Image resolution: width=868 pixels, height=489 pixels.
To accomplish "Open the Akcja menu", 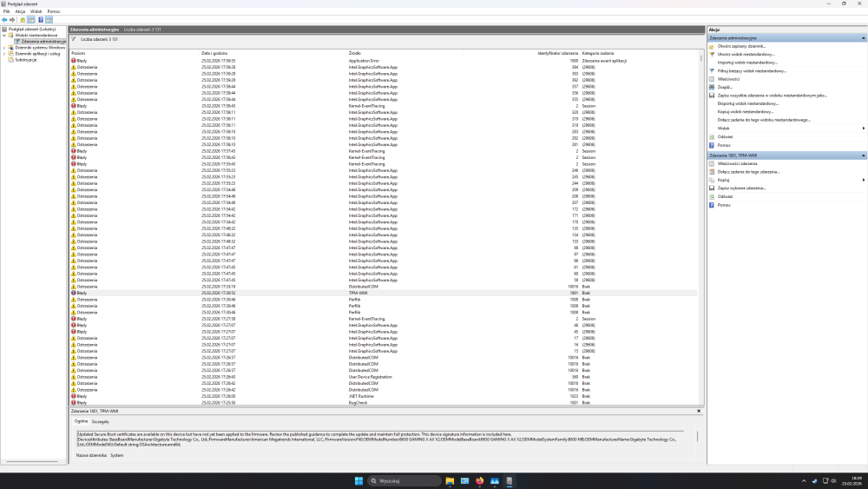I will 20,11.
